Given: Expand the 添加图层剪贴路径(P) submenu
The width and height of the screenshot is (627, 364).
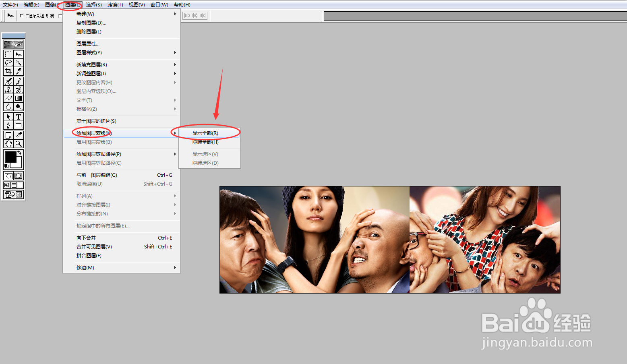Looking at the screenshot, I should click(122, 154).
